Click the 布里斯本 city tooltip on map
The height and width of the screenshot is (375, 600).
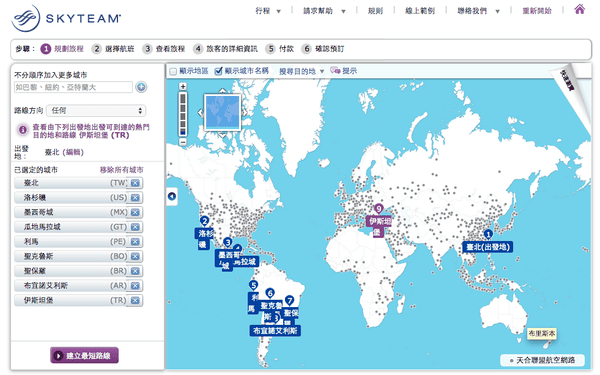541,334
